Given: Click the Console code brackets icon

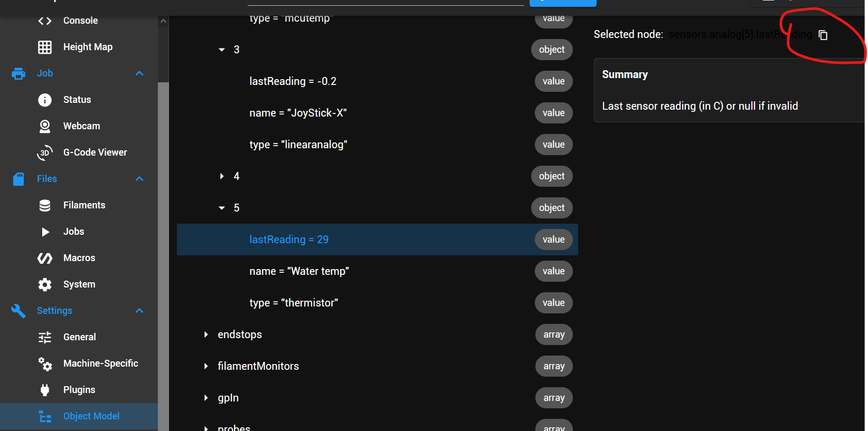Looking at the screenshot, I should [x=45, y=21].
